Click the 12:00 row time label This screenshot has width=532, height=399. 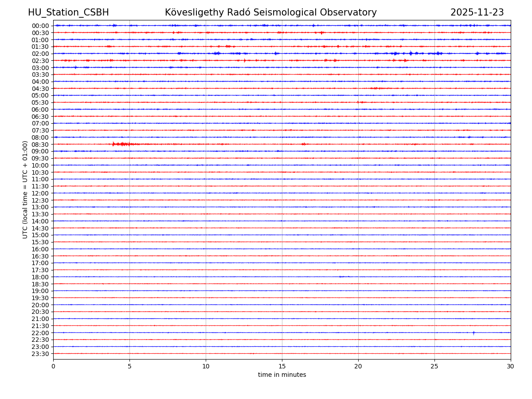tap(40, 193)
